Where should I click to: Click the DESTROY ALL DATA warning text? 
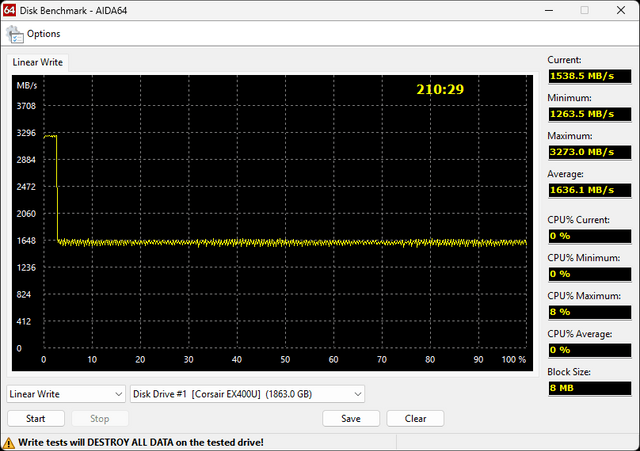(141, 442)
